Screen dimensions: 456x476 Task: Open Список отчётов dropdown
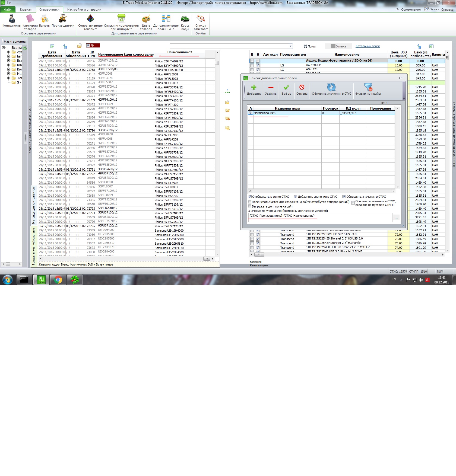201,22
